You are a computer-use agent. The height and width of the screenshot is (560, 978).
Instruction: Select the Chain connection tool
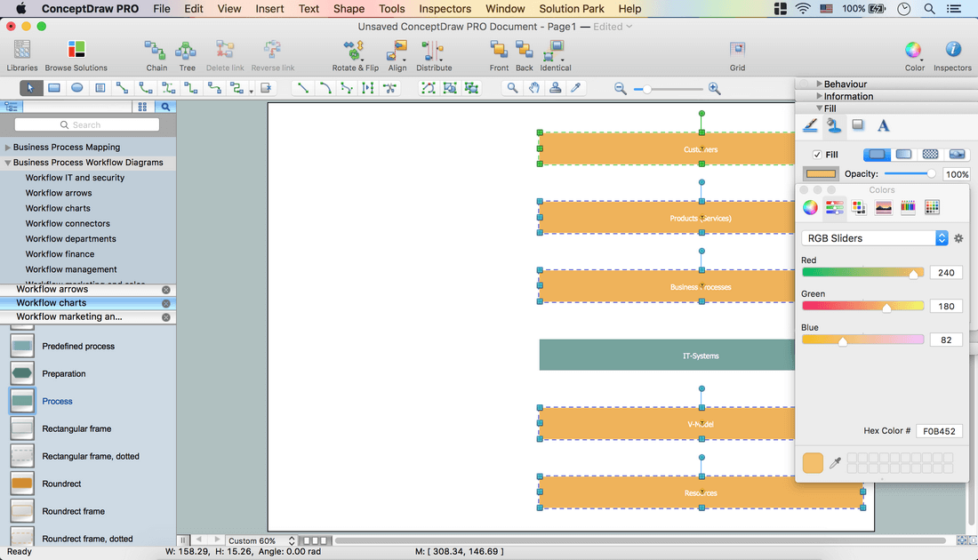[x=156, y=51]
